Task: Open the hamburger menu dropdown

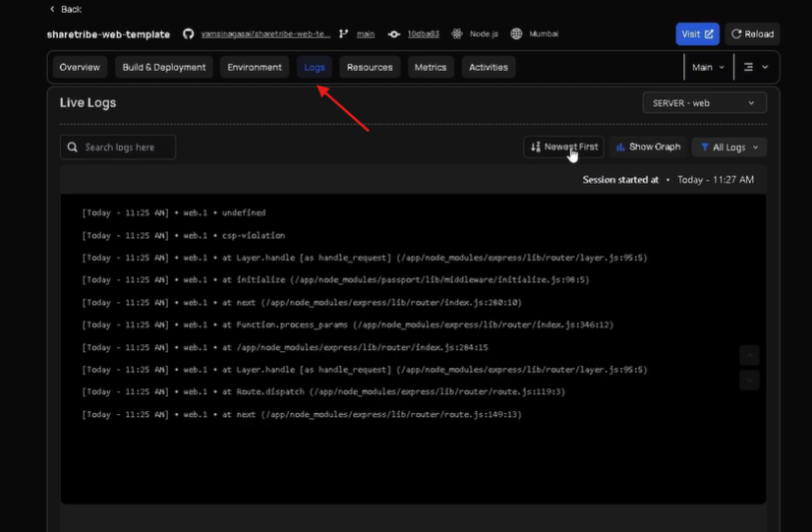Action: click(x=756, y=67)
